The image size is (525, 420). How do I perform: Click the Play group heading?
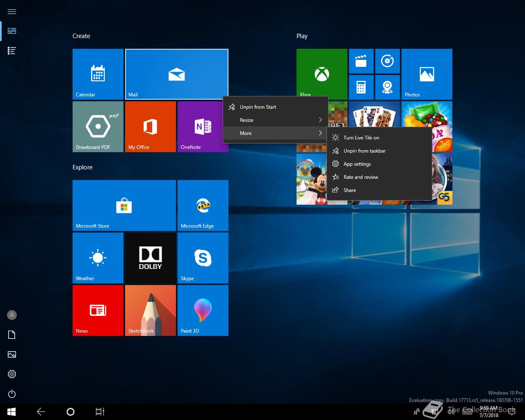tap(302, 36)
